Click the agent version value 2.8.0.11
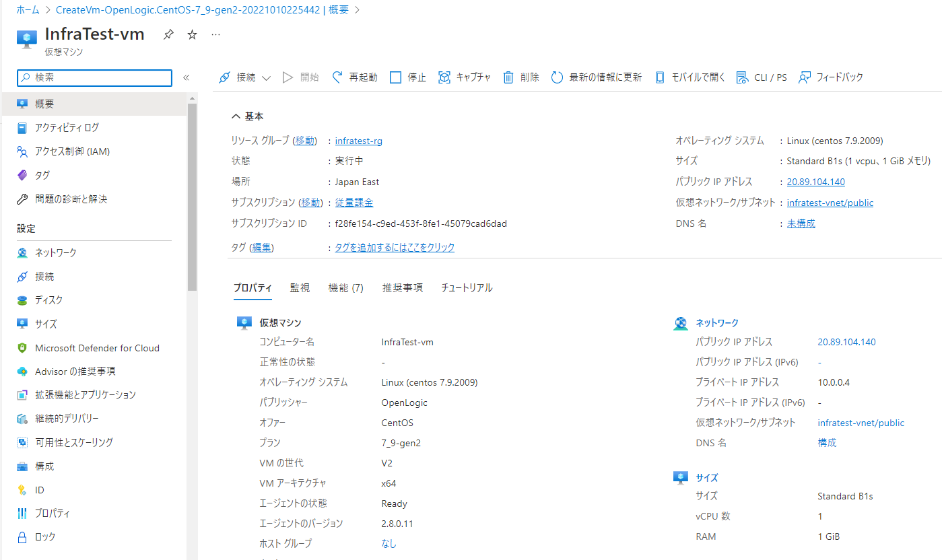Image resolution: width=942 pixels, height=560 pixels. (397, 523)
